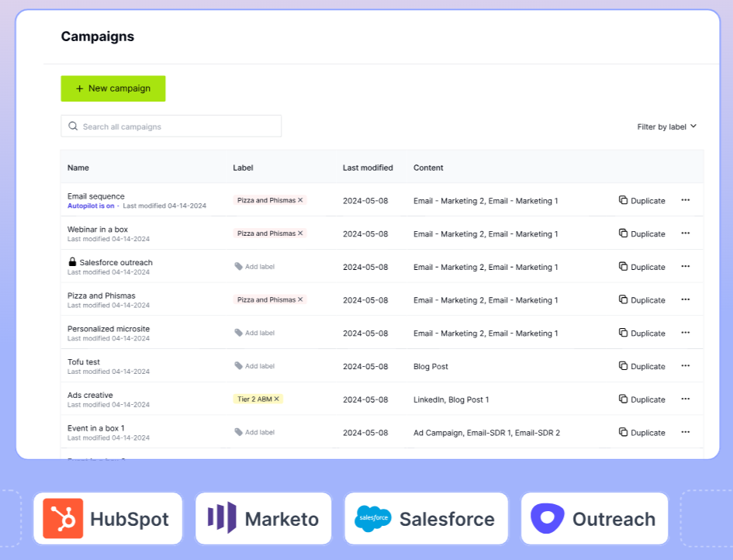This screenshot has width=733, height=560.
Task: Duplicate the Tofu test campaign
Action: (x=641, y=366)
